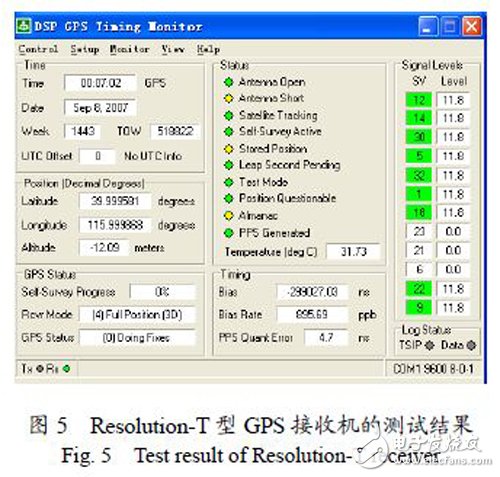Screen dimensions: 500x477
Task: Click the SV 23 level value 0.0
Action: click(x=453, y=231)
